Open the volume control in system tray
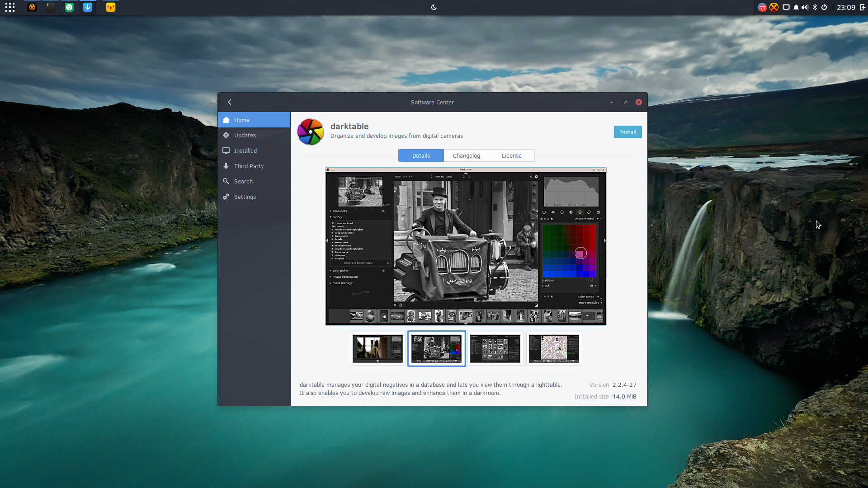Screen dimensions: 868x488 805,7
